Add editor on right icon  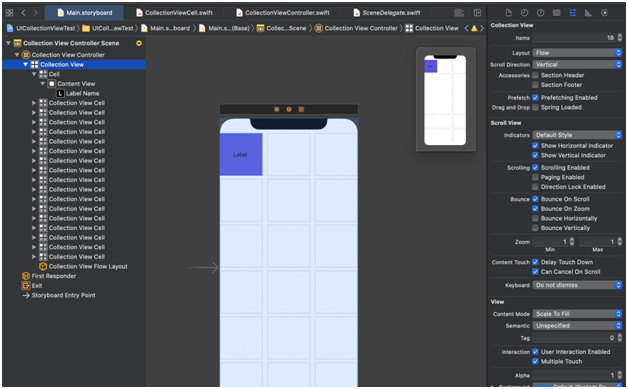[477, 13]
